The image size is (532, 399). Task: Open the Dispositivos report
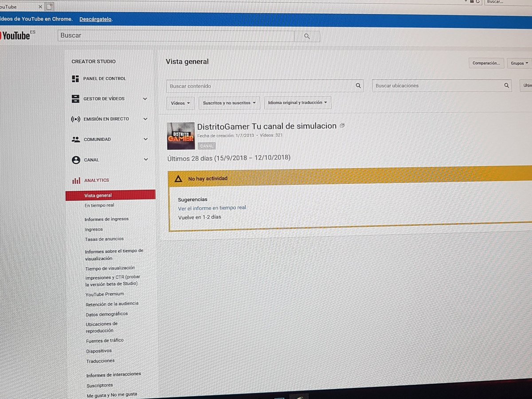[x=99, y=351]
